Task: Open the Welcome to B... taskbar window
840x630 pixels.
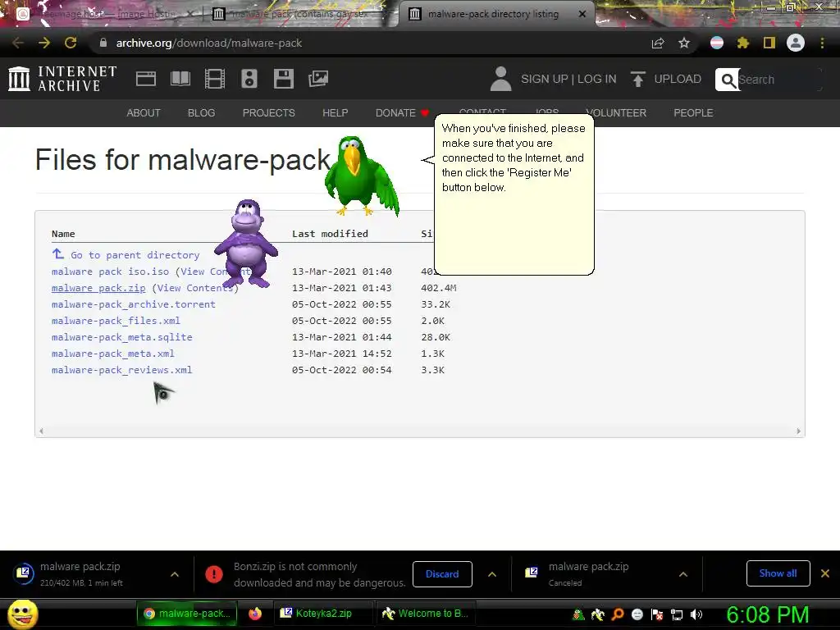Action: 426,614
